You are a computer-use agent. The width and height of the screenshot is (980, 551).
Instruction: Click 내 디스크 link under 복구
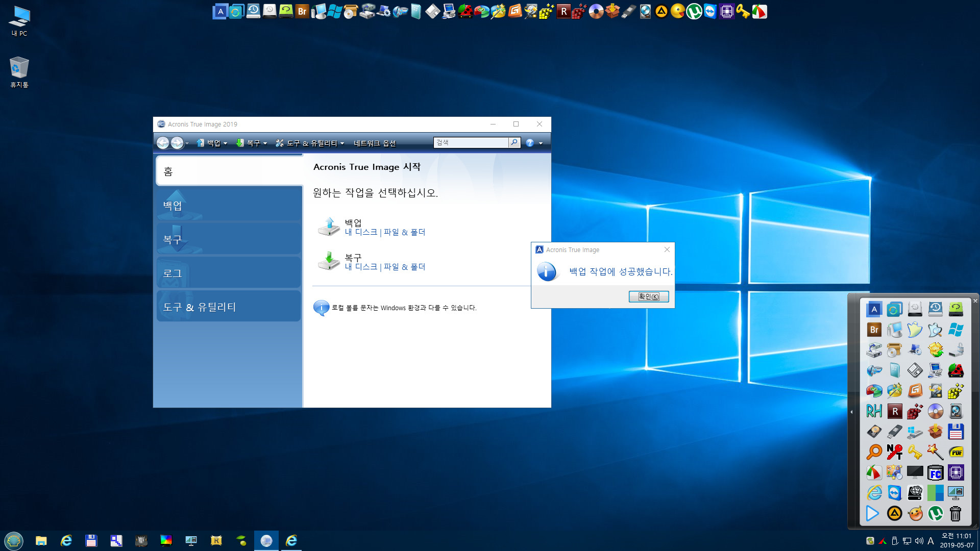[x=361, y=267]
